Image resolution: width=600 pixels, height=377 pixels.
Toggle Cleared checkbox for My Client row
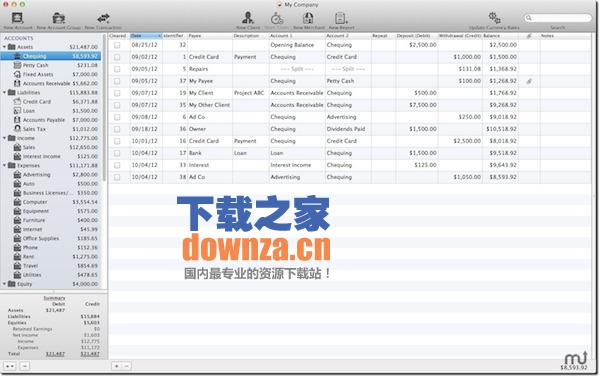[117, 93]
